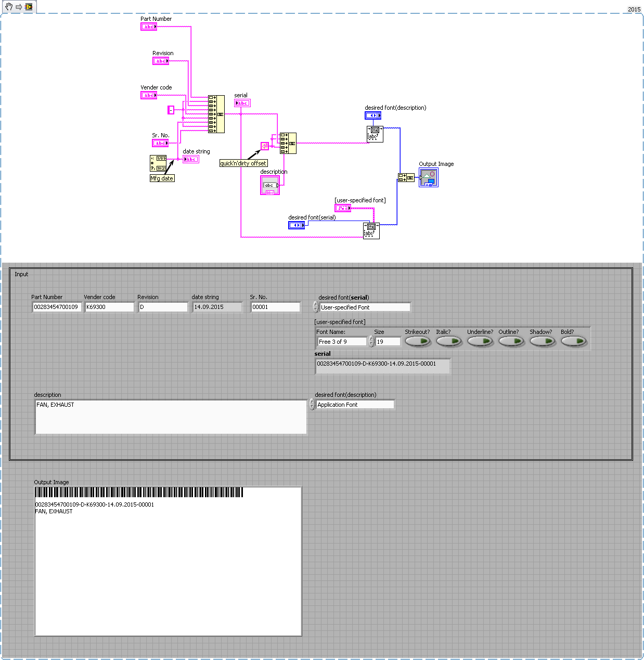Image resolution: width=644 pixels, height=660 pixels.
Task: Click FAN, EXHAUST text in Output Image
Action: pyautogui.click(x=54, y=511)
